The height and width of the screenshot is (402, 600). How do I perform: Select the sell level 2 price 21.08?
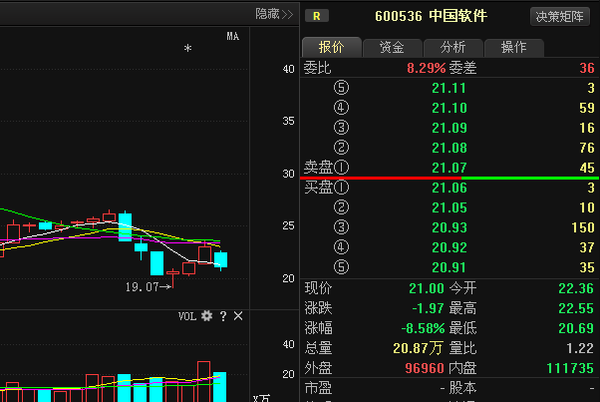coord(449,148)
